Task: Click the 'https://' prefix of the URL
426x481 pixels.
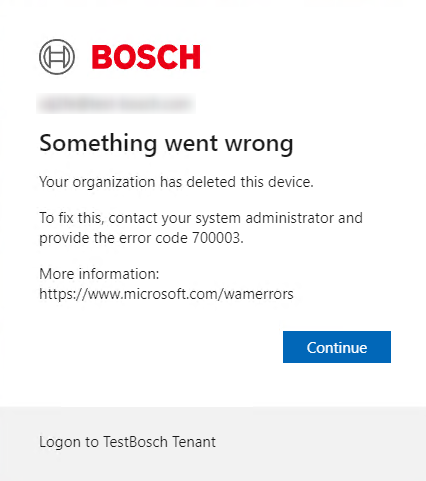Action: click(x=63, y=294)
